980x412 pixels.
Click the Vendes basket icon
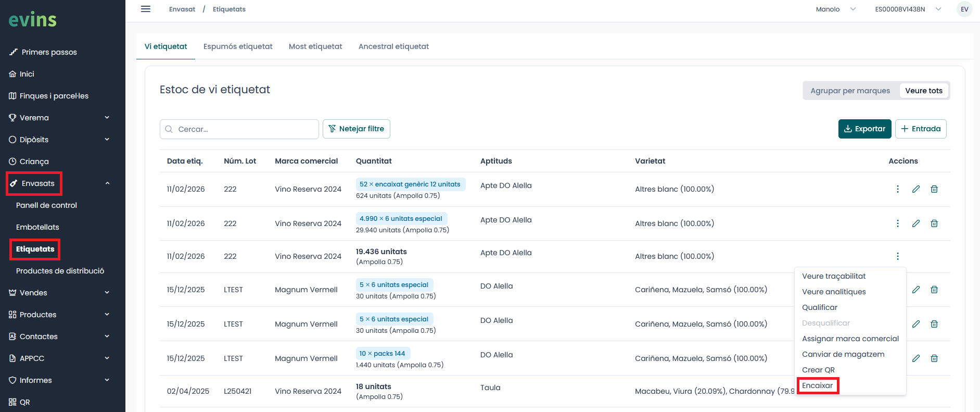[x=12, y=293]
